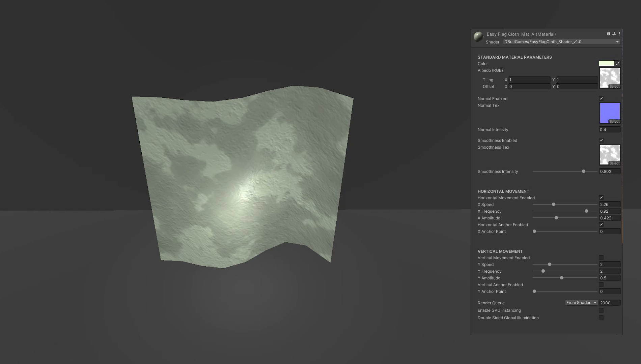Click the Y Frequency value field
641x364 pixels.
pos(610,271)
